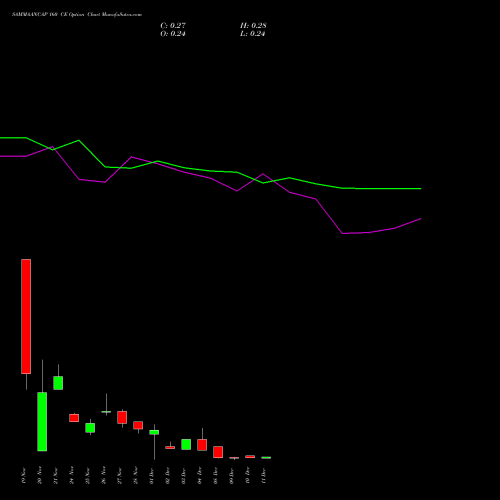The height and width of the screenshot is (500, 500).
Task: Select the 20 Nov date label
Action: pos(39,476)
